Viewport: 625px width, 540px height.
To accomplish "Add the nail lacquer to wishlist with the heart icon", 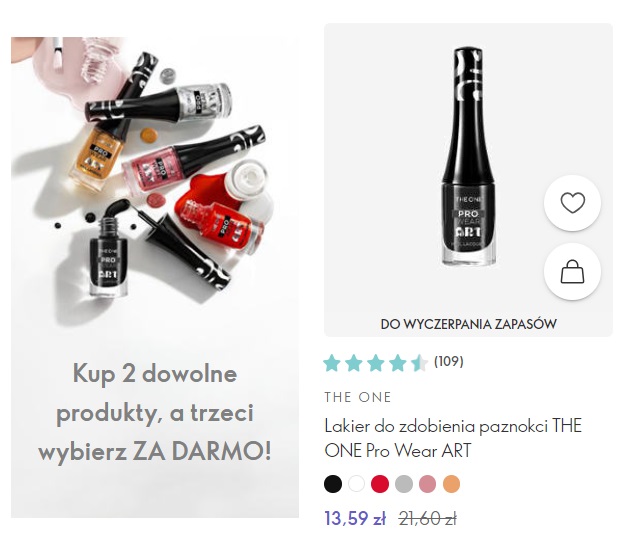I will [x=572, y=203].
